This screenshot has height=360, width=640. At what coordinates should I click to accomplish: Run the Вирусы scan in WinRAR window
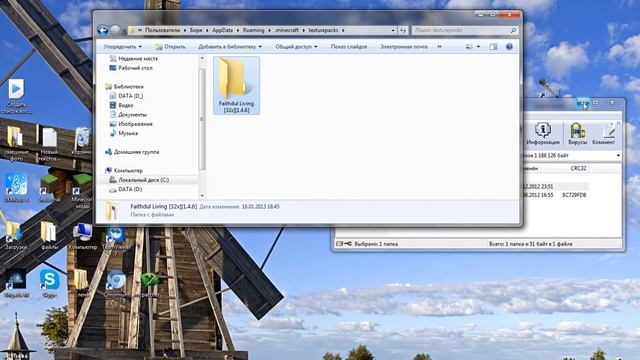click(578, 133)
